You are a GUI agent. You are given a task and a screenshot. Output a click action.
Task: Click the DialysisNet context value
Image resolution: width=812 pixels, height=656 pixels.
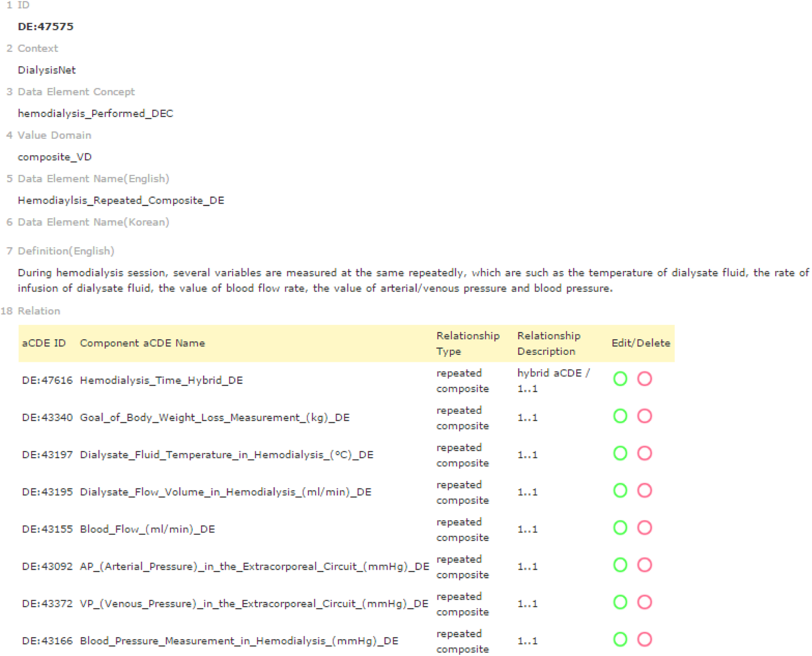pyautogui.click(x=47, y=70)
